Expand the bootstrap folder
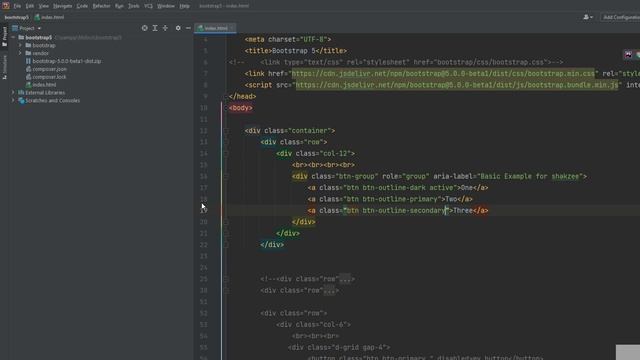 pos(20,45)
